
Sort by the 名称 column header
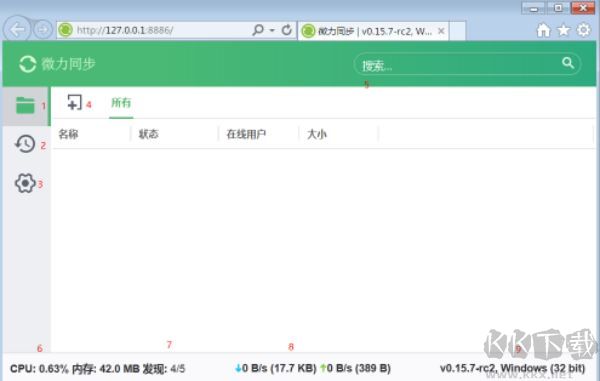68,134
